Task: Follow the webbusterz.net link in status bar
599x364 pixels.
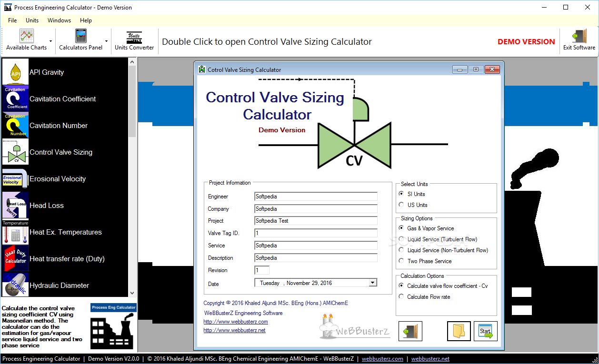Action: [x=430, y=359]
